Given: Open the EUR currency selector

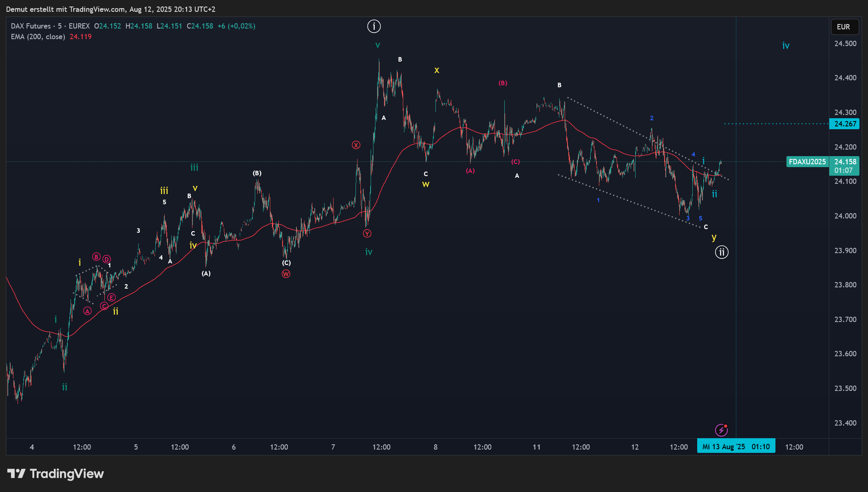Looking at the screenshot, I should (x=844, y=27).
